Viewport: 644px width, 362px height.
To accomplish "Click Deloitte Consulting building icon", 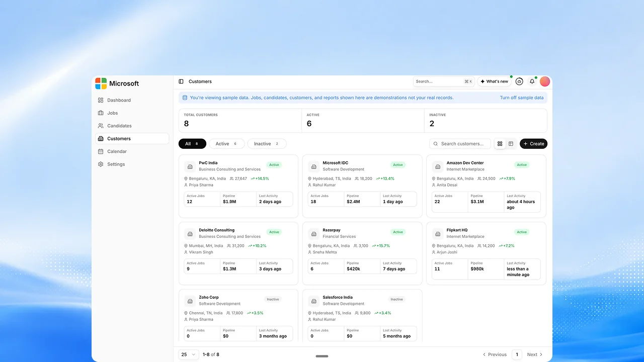I will (190, 234).
